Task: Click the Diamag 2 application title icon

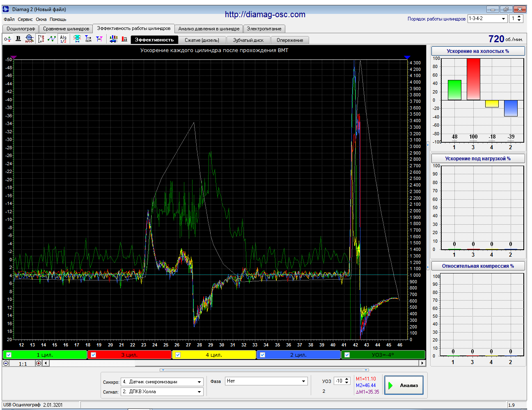Action: (6, 9)
